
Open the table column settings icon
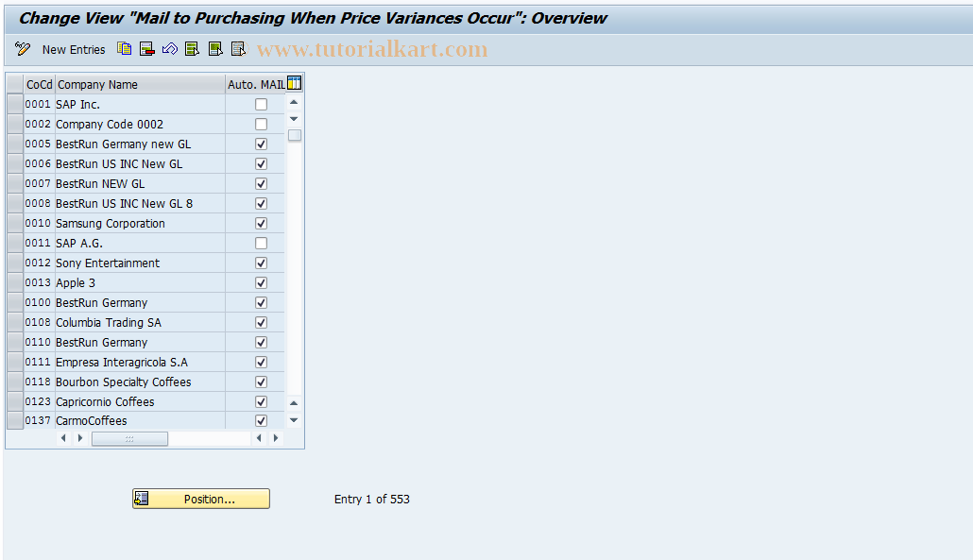click(294, 83)
